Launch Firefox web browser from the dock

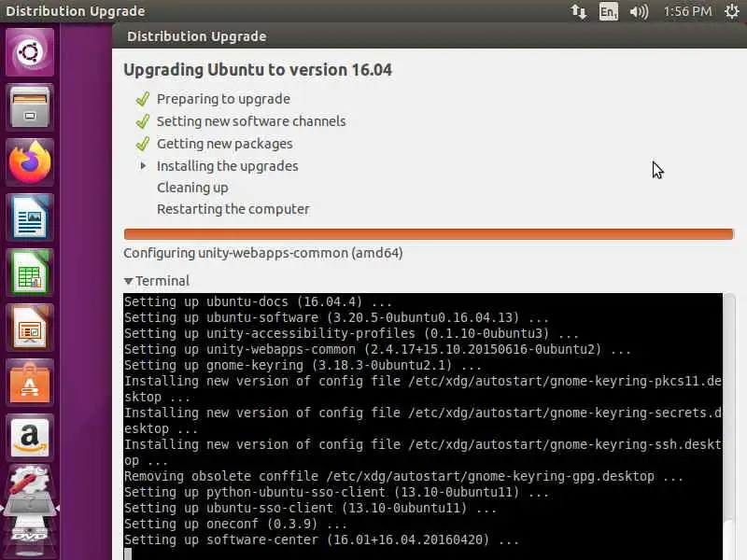30,162
